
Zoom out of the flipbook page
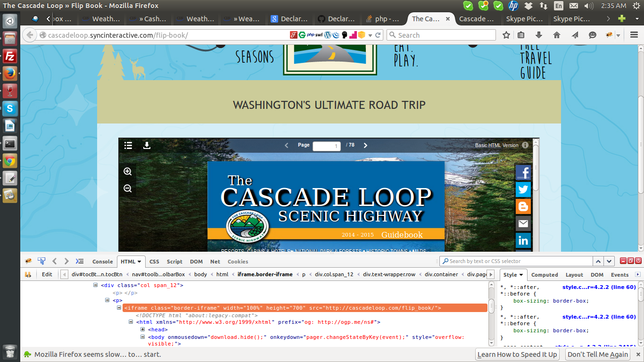coord(127,188)
